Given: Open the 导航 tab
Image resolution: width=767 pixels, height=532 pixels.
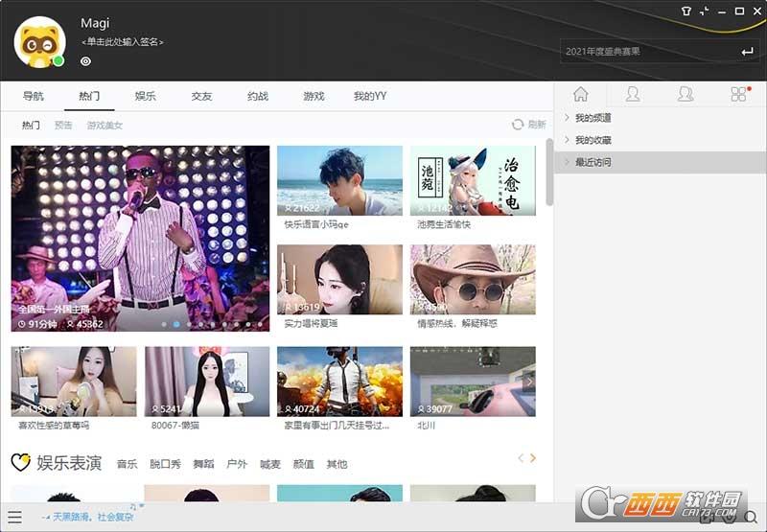Looking at the screenshot, I should pyautogui.click(x=34, y=96).
